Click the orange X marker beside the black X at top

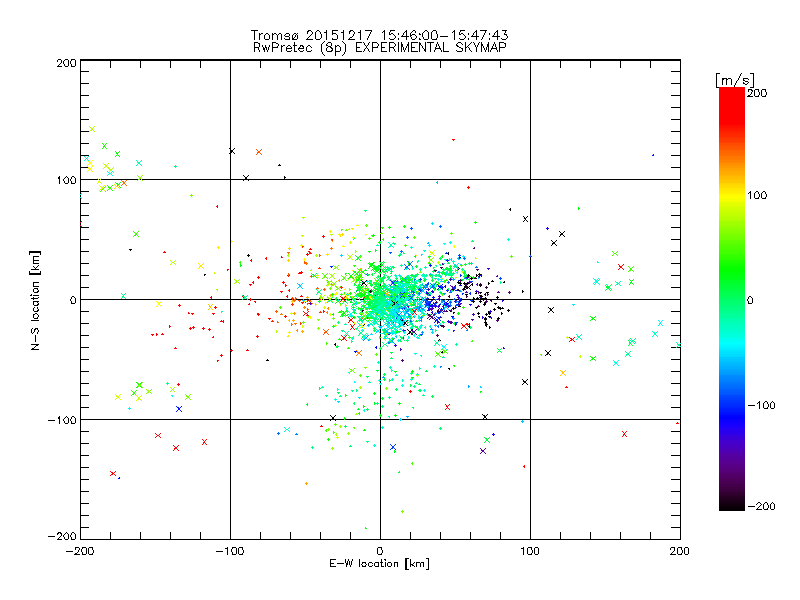click(259, 152)
